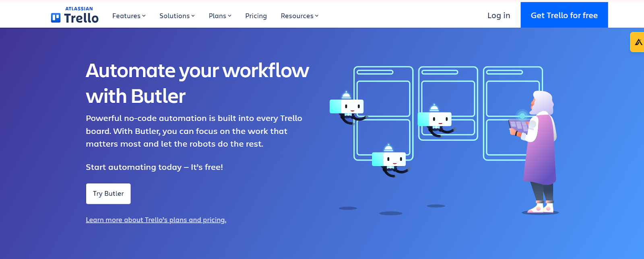Viewport: 644px width, 259px height.
Task: Open the Features menu
Action: click(x=129, y=16)
